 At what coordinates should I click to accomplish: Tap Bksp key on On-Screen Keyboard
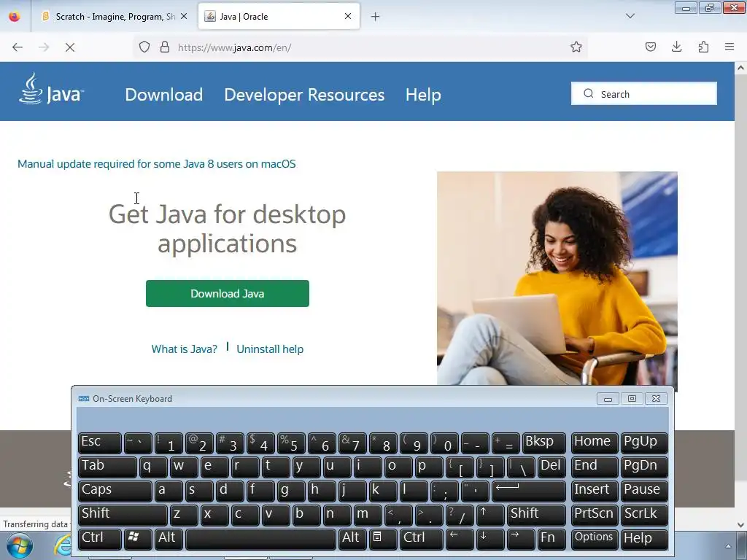(544, 443)
